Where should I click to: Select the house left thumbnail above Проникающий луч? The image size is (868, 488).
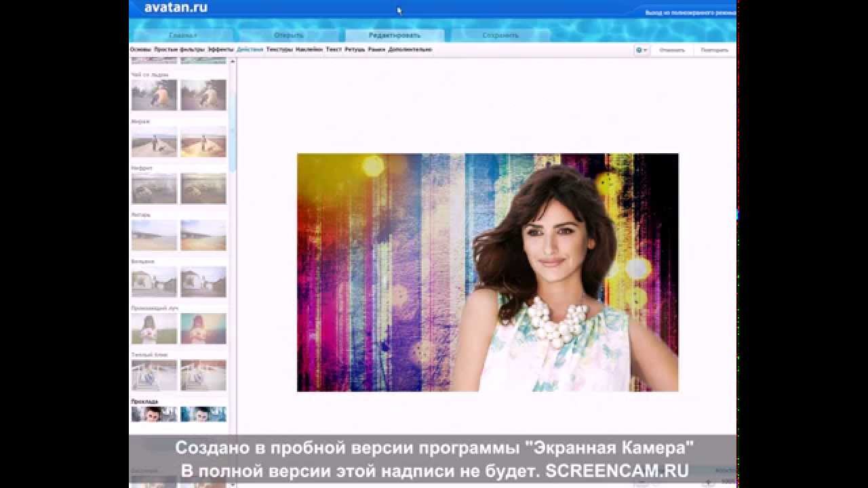[154, 282]
